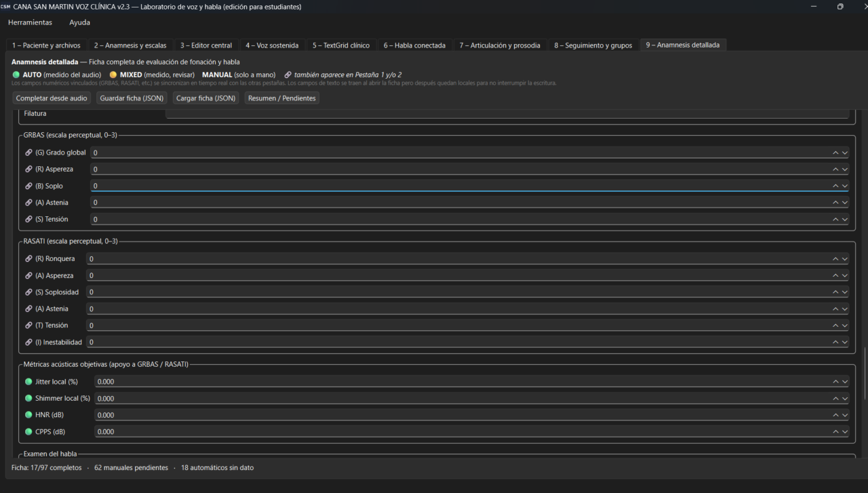Focus the Filatura text field
Image resolution: width=868 pixels, height=493 pixels.
(x=507, y=113)
